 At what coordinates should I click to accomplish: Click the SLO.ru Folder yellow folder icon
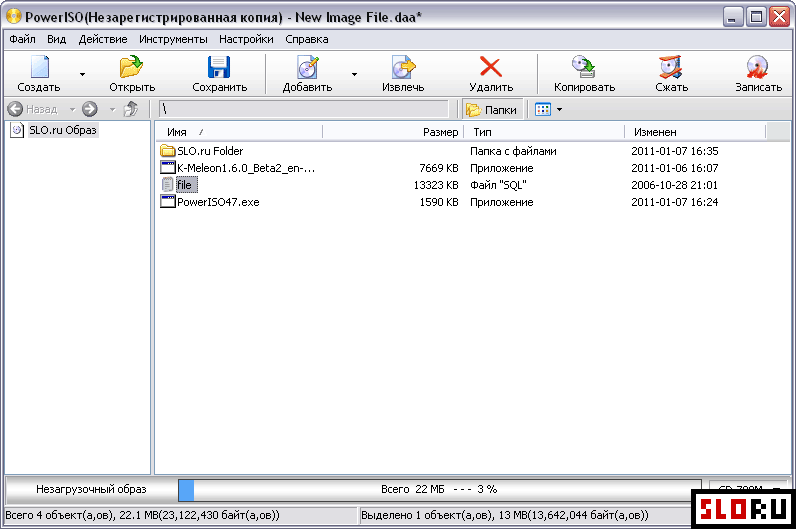(x=168, y=150)
